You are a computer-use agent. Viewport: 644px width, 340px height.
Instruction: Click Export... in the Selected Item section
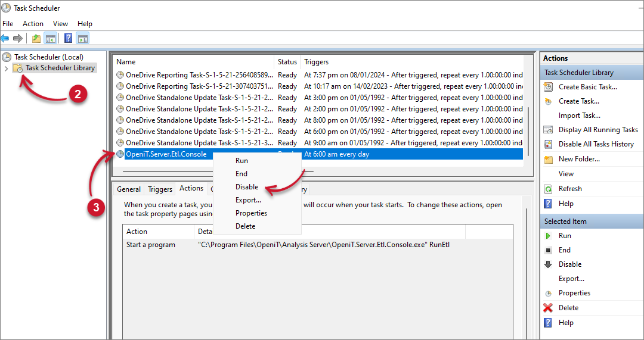(571, 279)
